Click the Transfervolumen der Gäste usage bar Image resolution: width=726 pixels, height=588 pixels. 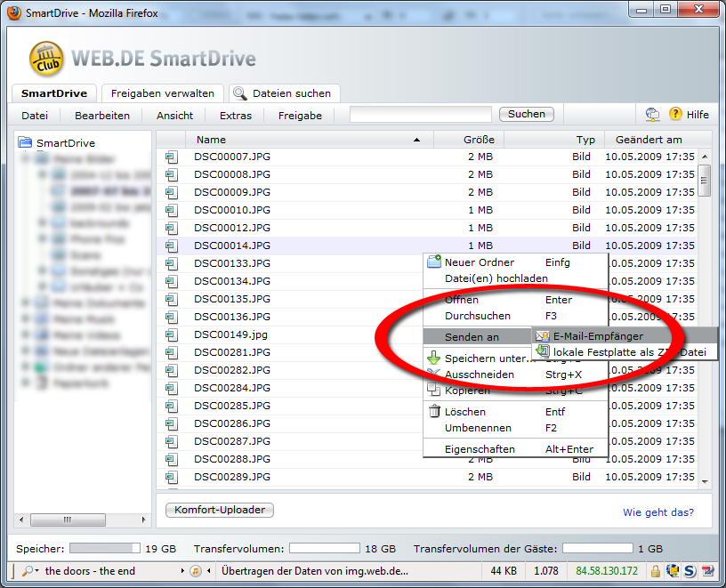click(x=598, y=548)
